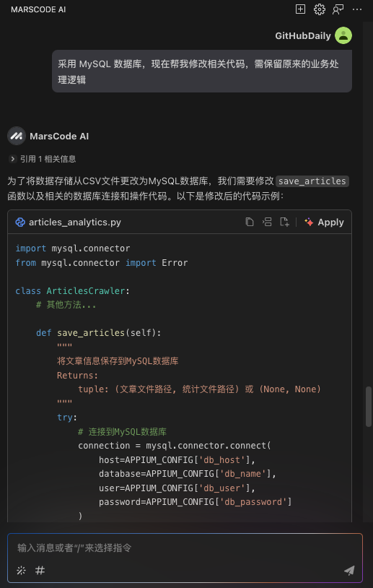Apply the code changes
Viewport: 373px width, 588px height.
pos(325,222)
